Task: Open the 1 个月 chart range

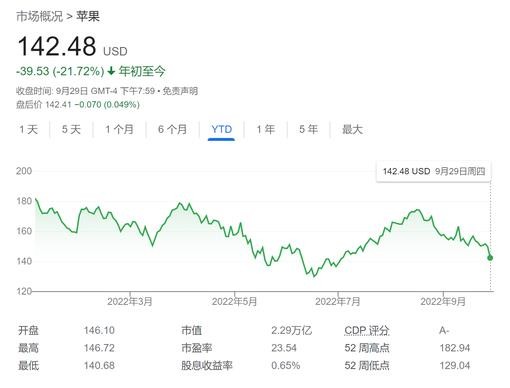Action: point(119,129)
